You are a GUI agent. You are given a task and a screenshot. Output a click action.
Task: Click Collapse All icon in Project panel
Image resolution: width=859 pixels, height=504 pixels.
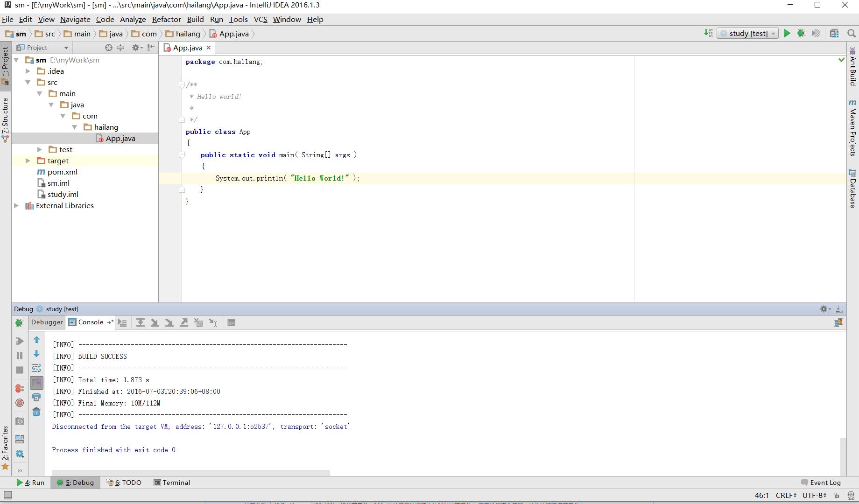tap(120, 48)
